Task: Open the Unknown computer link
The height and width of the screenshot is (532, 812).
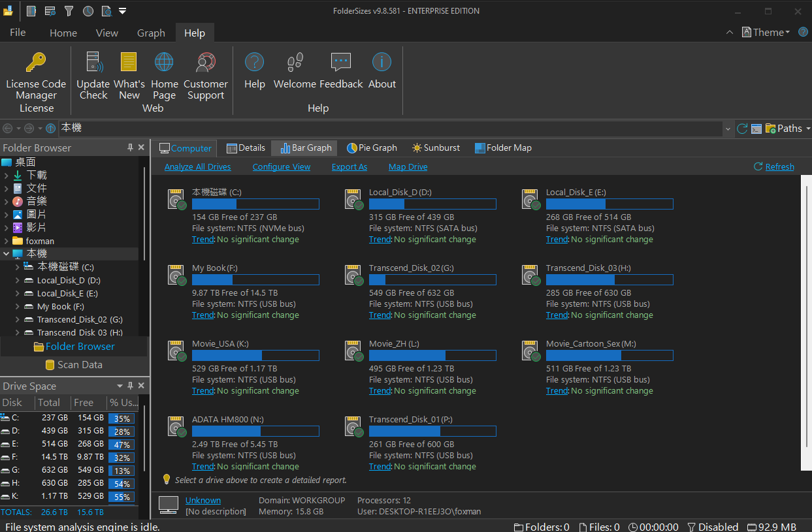Action: coord(203,501)
